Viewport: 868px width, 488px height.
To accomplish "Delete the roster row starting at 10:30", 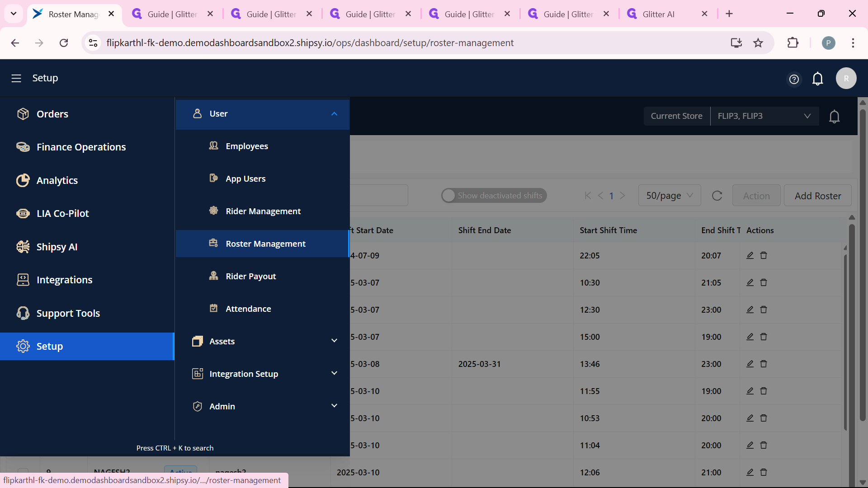I will click(x=764, y=282).
